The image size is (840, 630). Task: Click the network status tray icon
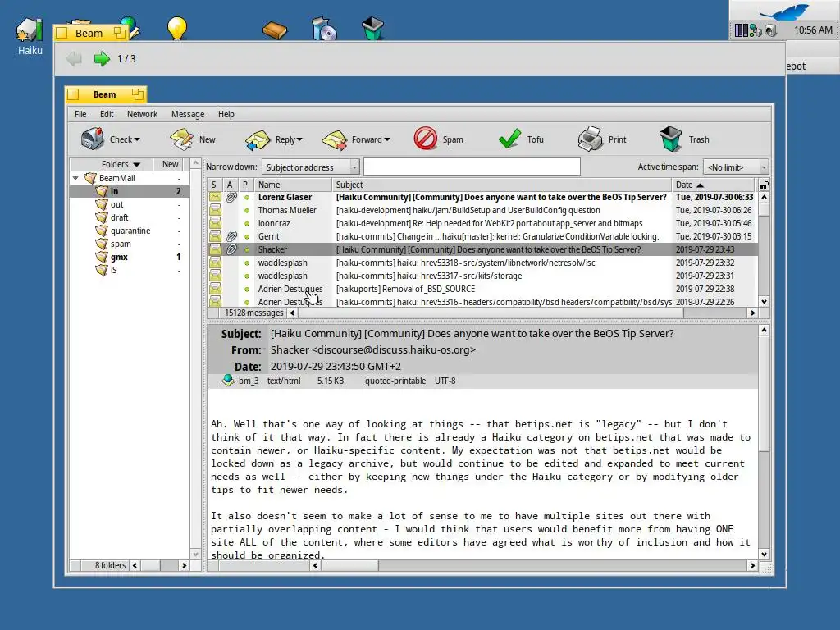(x=756, y=30)
